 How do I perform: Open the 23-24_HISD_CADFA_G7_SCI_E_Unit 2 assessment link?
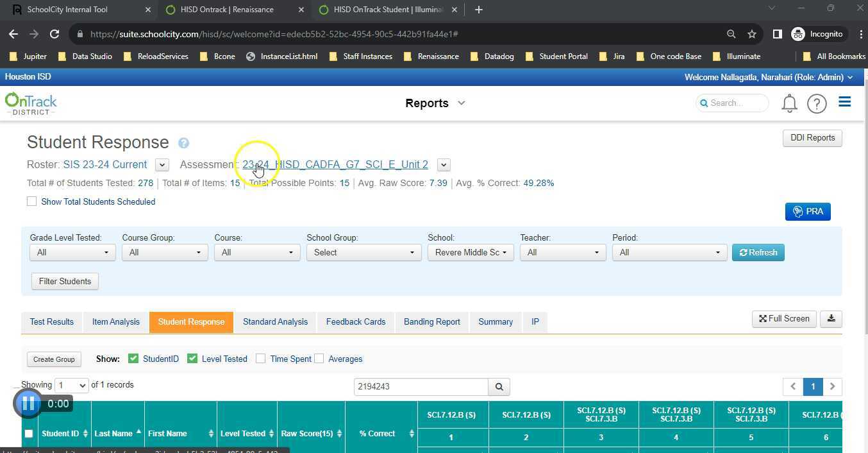335,165
